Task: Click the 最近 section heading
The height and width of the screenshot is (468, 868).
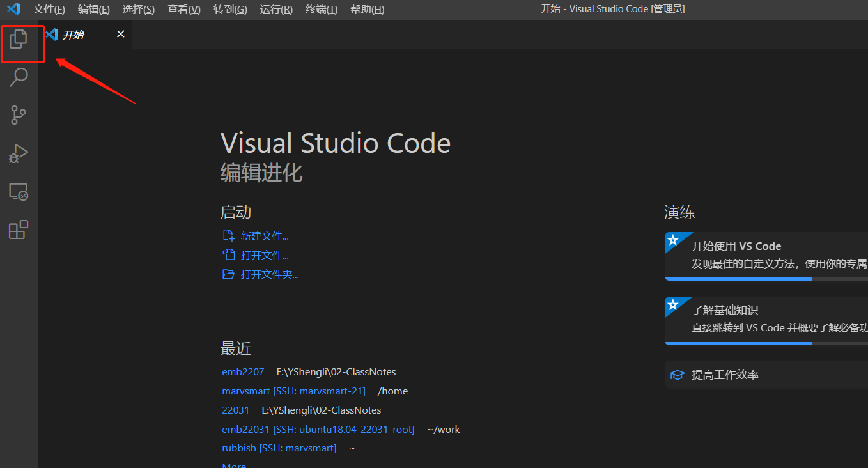Action: [x=236, y=348]
